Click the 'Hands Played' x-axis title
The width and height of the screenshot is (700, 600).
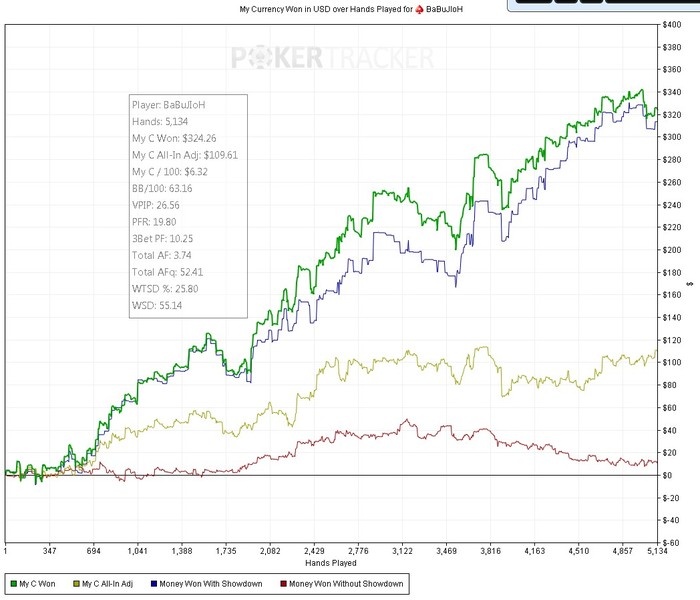331,563
